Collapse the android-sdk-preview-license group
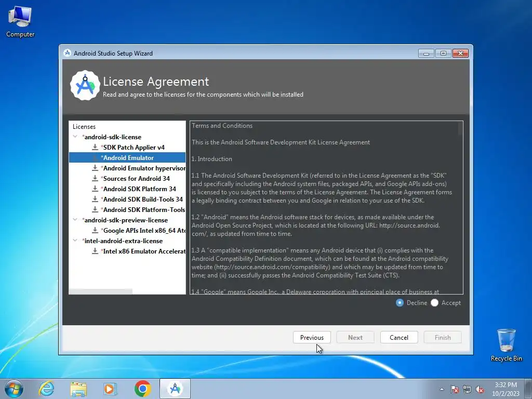 (x=75, y=220)
